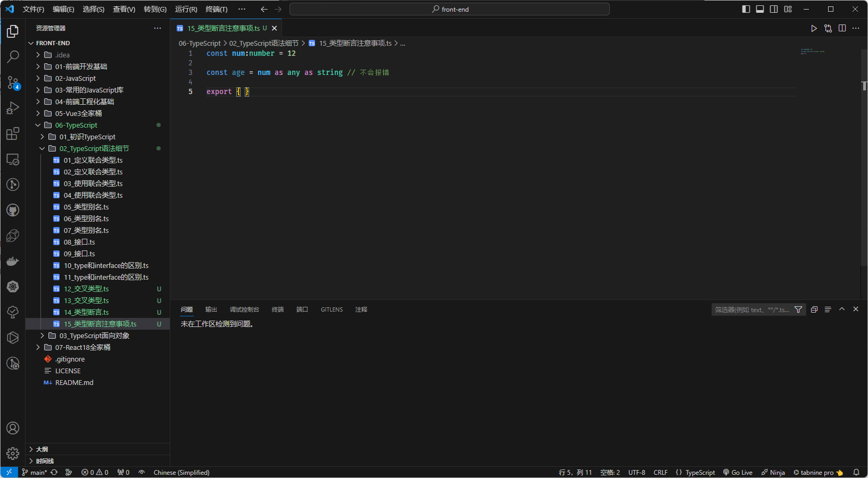Image resolution: width=868 pixels, height=478 pixels.
Task: Change CRLF line ending setting
Action: (x=660, y=472)
